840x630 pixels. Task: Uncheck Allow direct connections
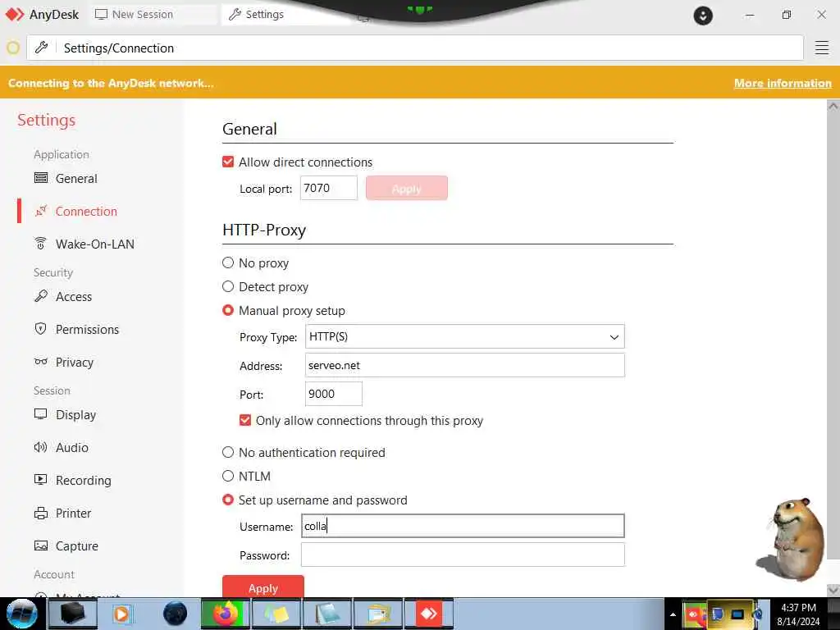pos(228,162)
